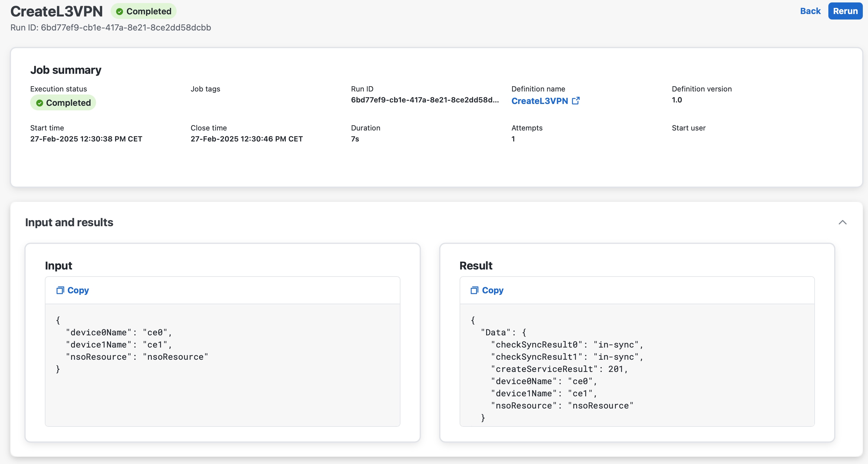Viewport: 868px width, 464px height.
Task: Copy the Input JSON text
Action: (78, 290)
